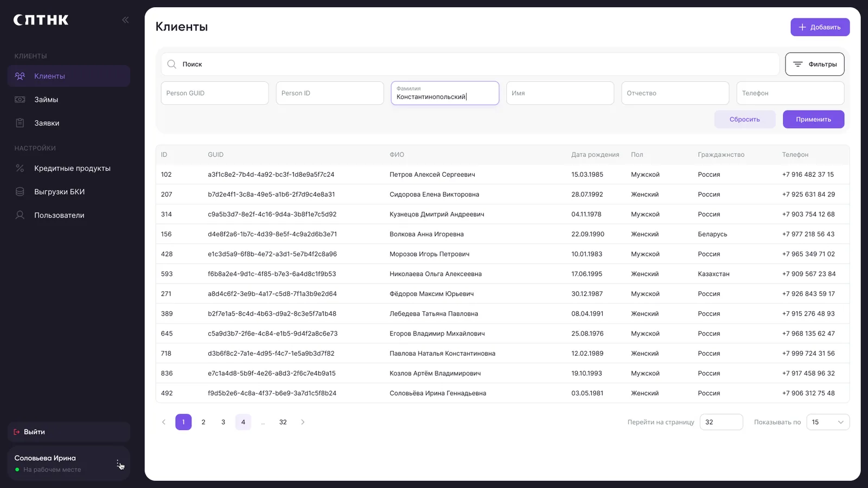Open the Пользователи section
This screenshot has height=488, width=868.
pyautogui.click(x=69, y=215)
